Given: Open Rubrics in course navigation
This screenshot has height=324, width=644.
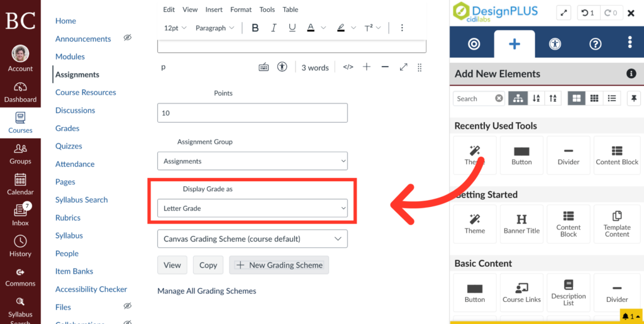Looking at the screenshot, I should pos(68,218).
